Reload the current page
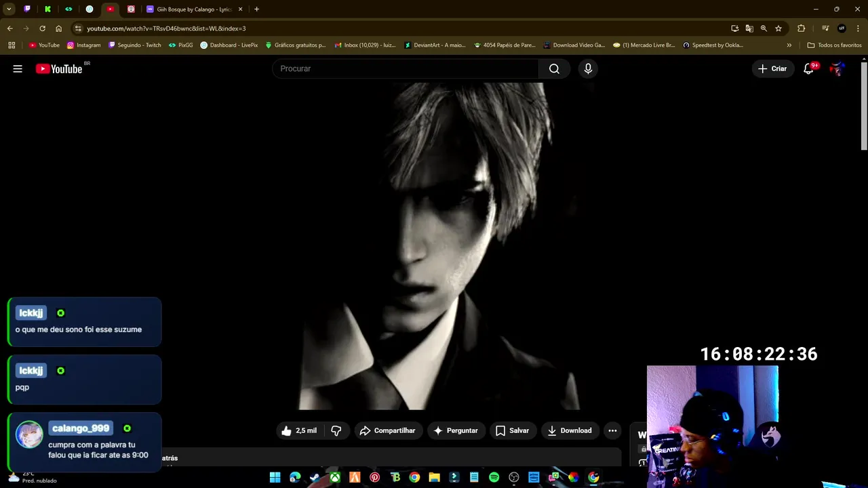Screen dimensions: 868x488 coord(42,28)
